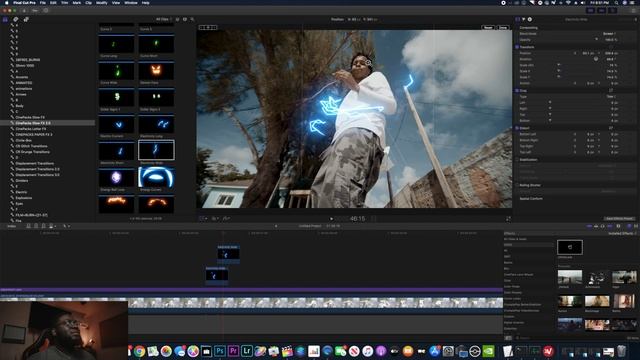Viewport: 640px width, 360px height.
Task: Open the Crop Type dropdown
Action: tap(611, 97)
